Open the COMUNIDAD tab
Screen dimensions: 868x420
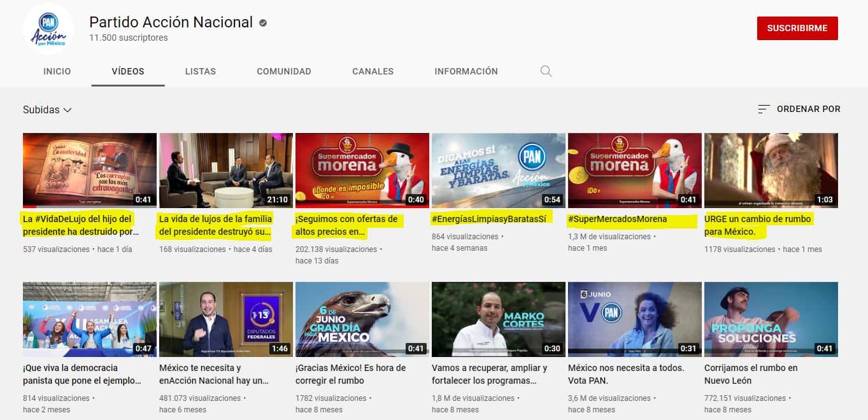(x=284, y=71)
